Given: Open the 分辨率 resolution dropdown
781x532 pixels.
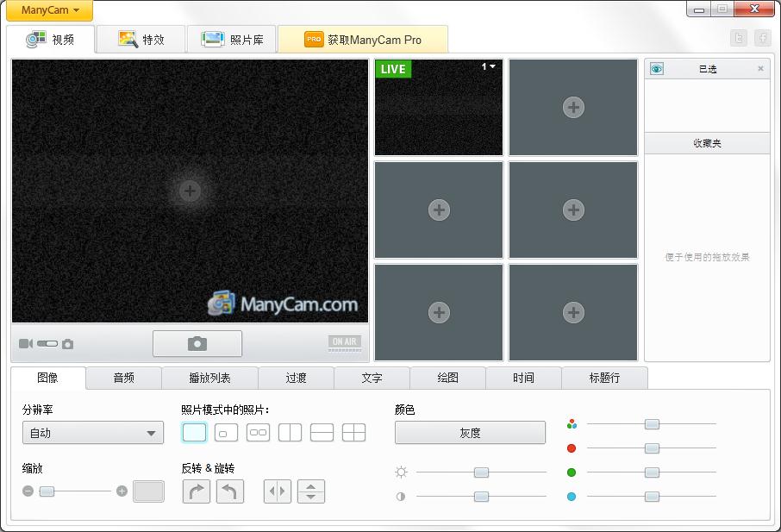Looking at the screenshot, I should pos(93,433).
